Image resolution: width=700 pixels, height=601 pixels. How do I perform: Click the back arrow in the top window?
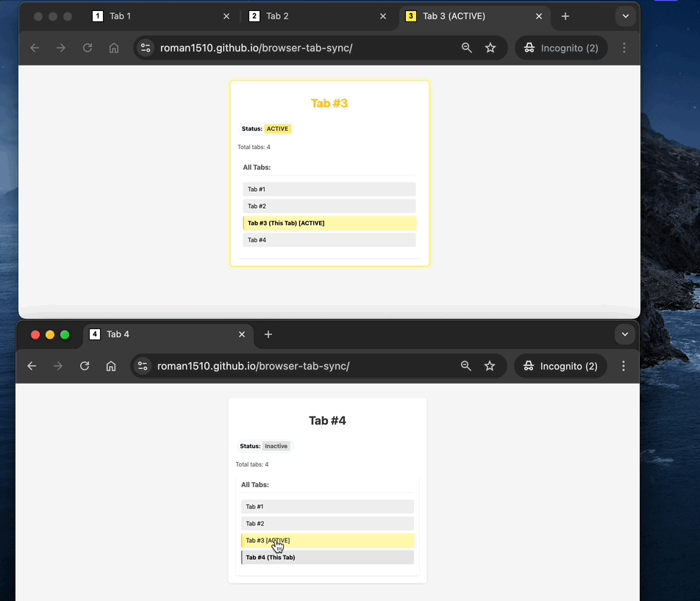click(x=35, y=48)
